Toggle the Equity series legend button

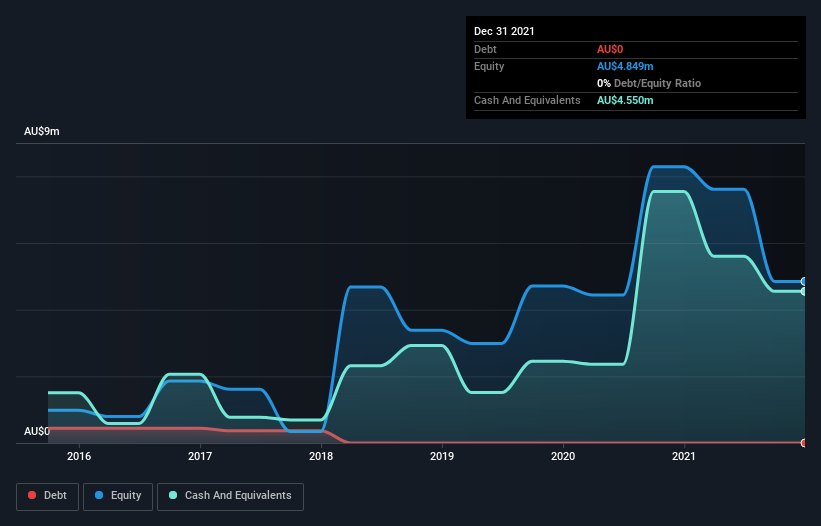(x=118, y=496)
